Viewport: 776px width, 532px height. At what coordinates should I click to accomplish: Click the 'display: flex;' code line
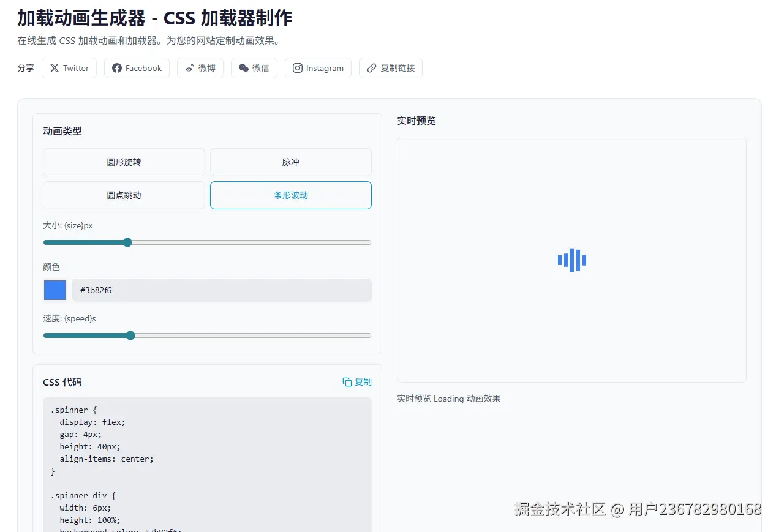[92, 422]
